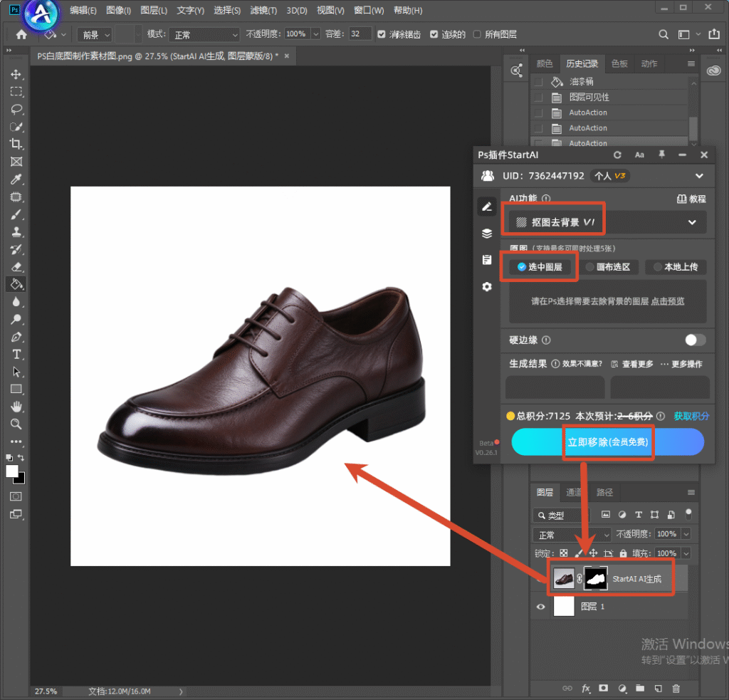This screenshot has height=700, width=729.
Task: Select the Hand tool
Action: click(x=16, y=407)
